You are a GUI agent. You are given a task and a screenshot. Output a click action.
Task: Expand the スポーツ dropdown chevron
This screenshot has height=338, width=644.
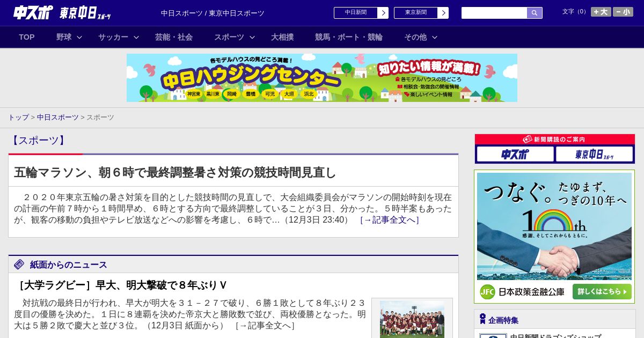252,37
